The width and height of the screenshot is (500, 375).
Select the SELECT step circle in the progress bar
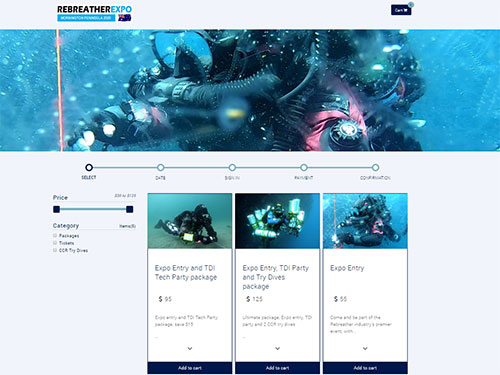pyautogui.click(x=89, y=167)
